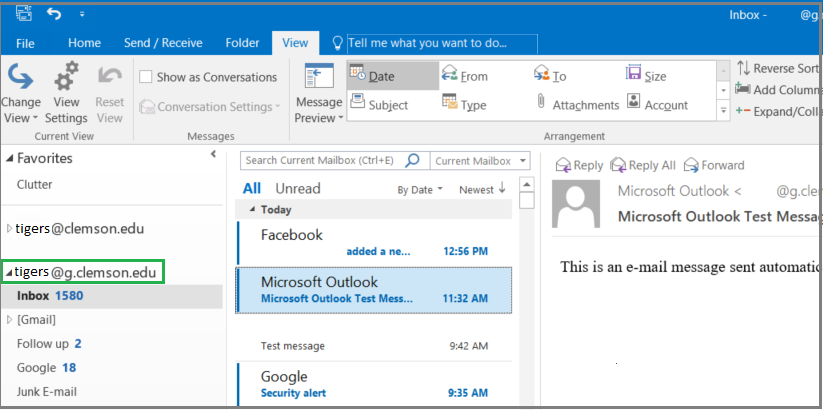
Task: Select the View ribbon tab
Action: pos(295,43)
